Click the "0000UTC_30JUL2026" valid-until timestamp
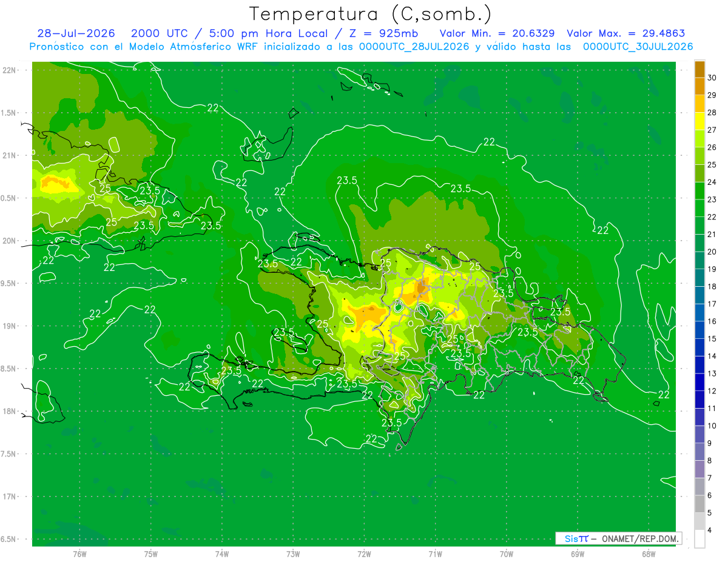 point(638,46)
